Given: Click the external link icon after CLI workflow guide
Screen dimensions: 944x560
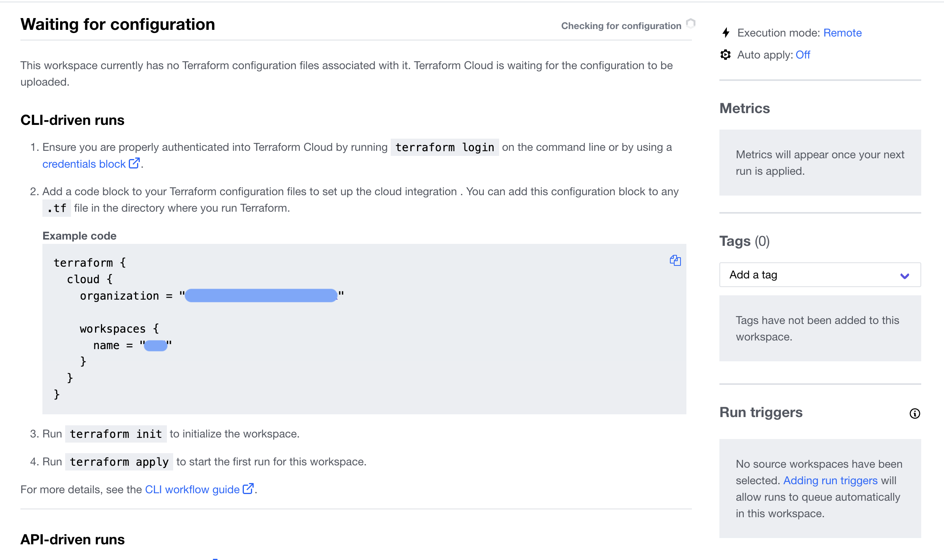Looking at the screenshot, I should pos(248,489).
